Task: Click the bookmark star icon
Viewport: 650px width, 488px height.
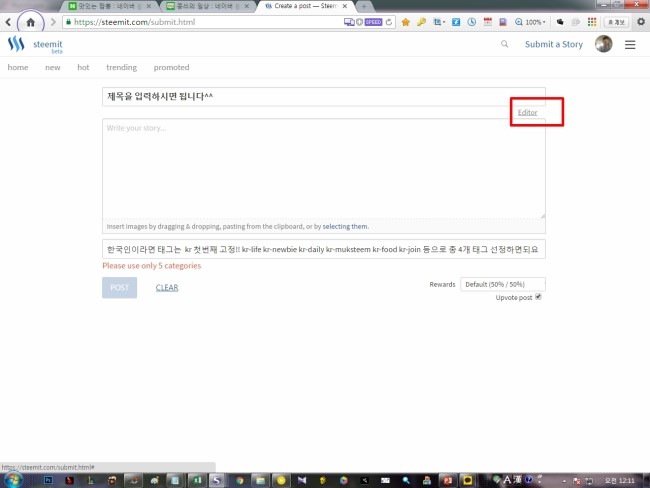Action: 405,21
